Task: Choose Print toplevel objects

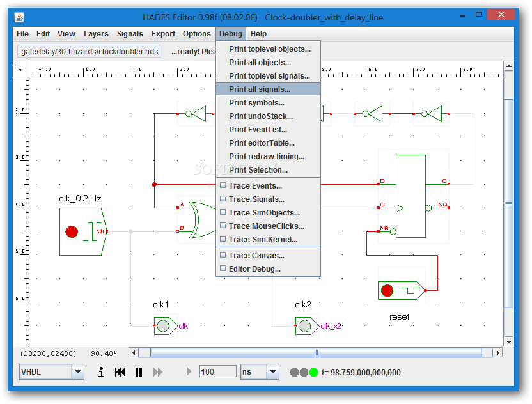Action: tap(268, 49)
